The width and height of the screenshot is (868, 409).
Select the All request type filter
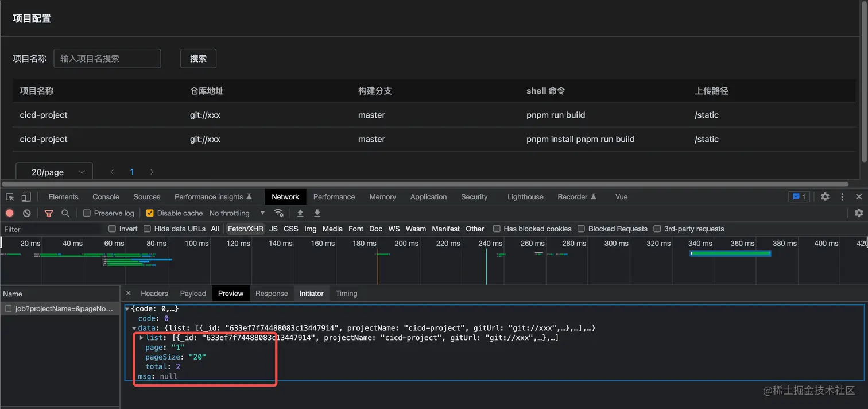pos(215,229)
